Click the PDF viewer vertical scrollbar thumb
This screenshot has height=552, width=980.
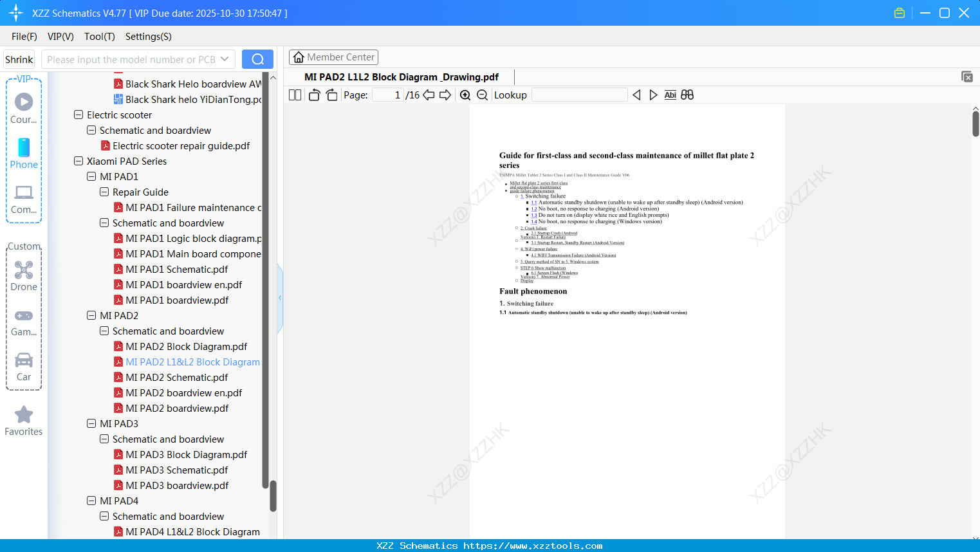click(x=975, y=124)
